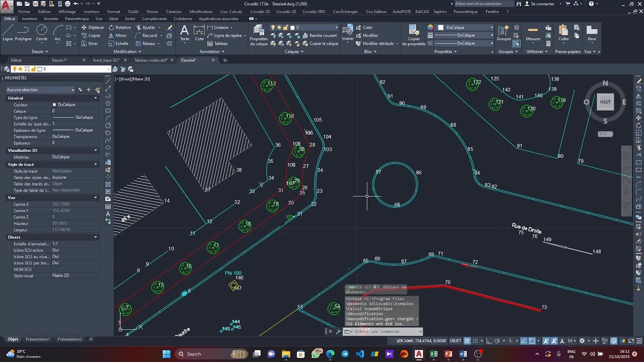The image size is (644, 362).
Task: Open the Présentation1 layout tab
Action: coord(38,339)
